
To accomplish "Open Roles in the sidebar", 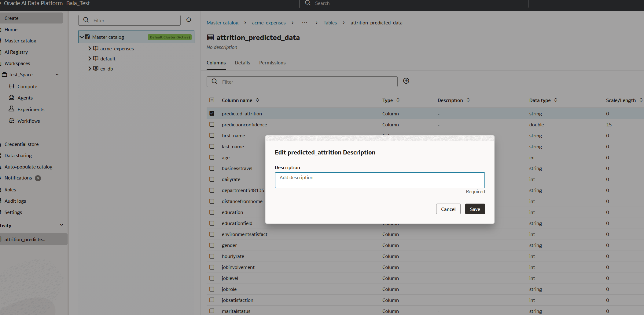I will tap(10, 190).
